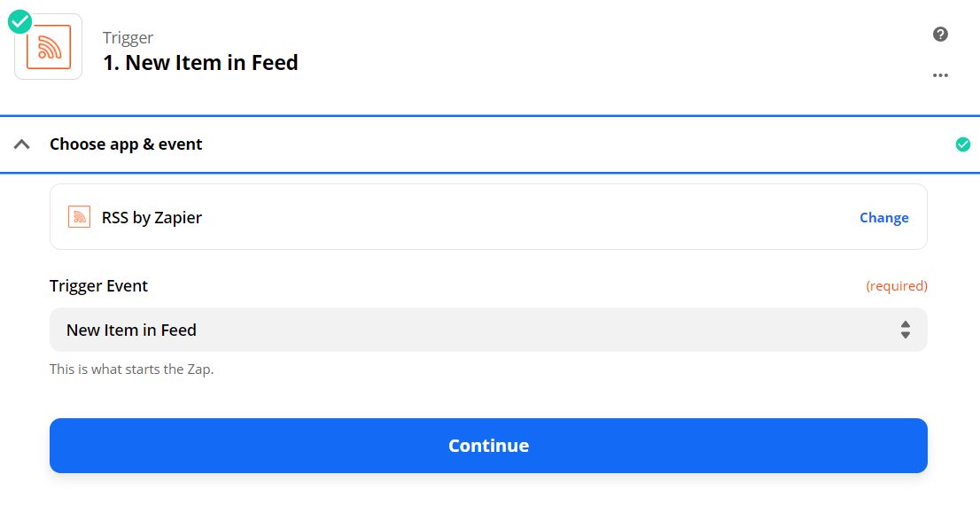Click the step title 1. New Item in Feed

point(200,63)
